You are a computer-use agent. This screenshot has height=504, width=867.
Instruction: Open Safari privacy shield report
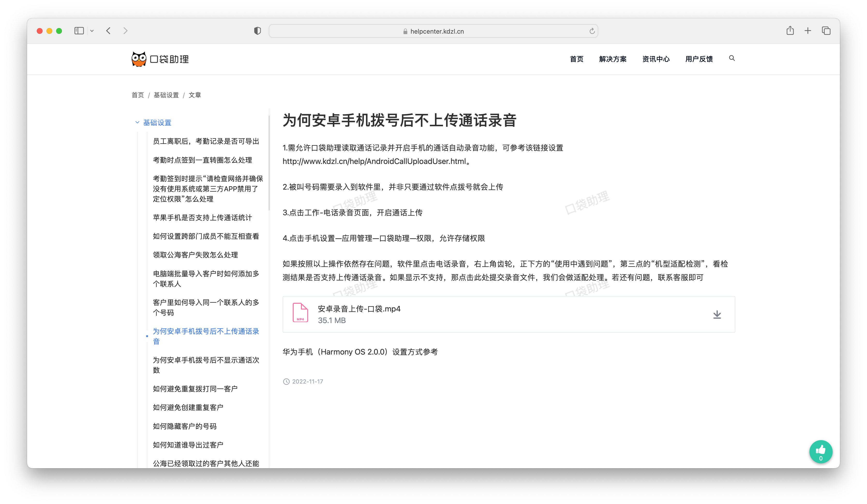pyautogui.click(x=257, y=31)
